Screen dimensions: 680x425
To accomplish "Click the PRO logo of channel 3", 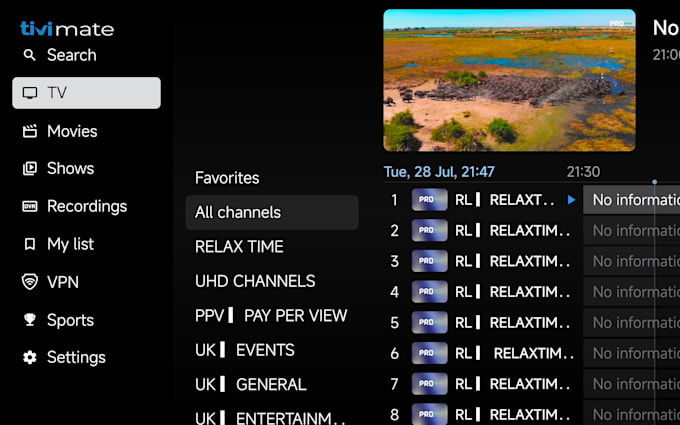I will [x=429, y=261].
